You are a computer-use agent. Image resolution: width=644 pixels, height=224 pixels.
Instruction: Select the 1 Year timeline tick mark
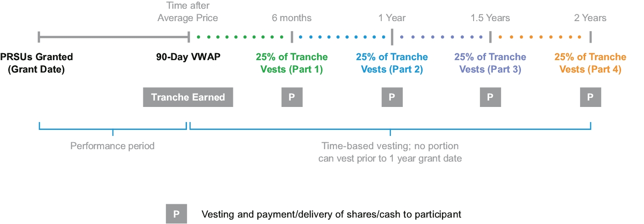(x=392, y=37)
